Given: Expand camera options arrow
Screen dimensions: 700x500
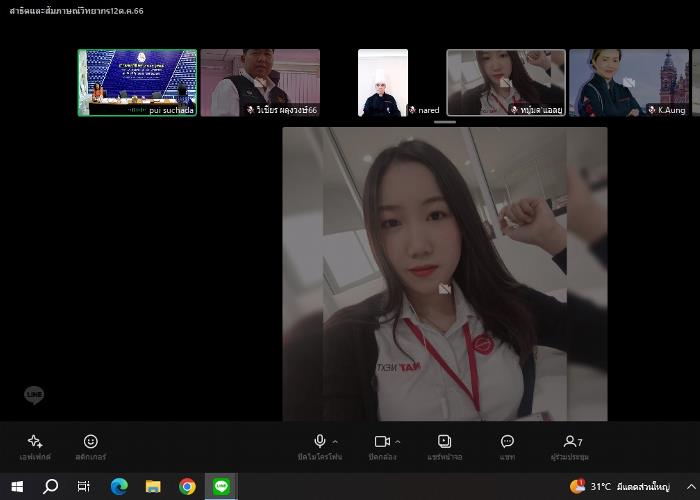Looking at the screenshot, I should coord(397,441).
